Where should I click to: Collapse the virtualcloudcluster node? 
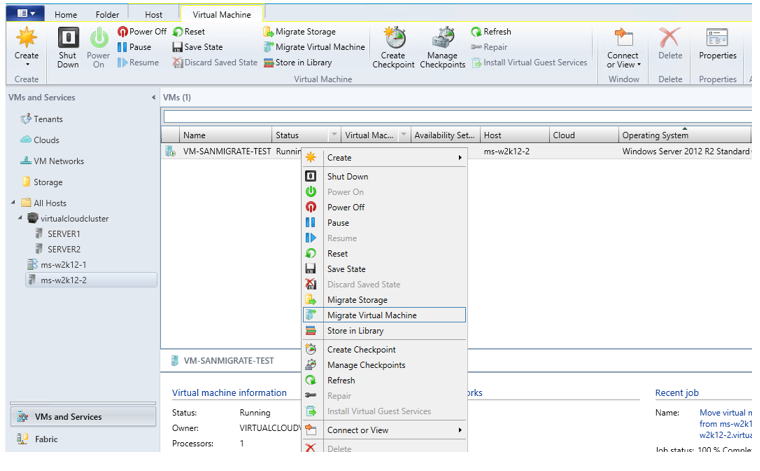[20, 218]
